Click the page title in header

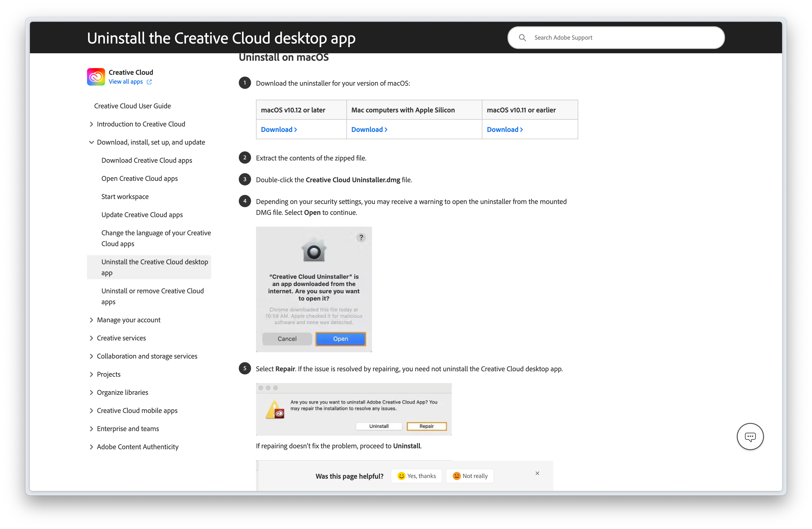point(221,38)
